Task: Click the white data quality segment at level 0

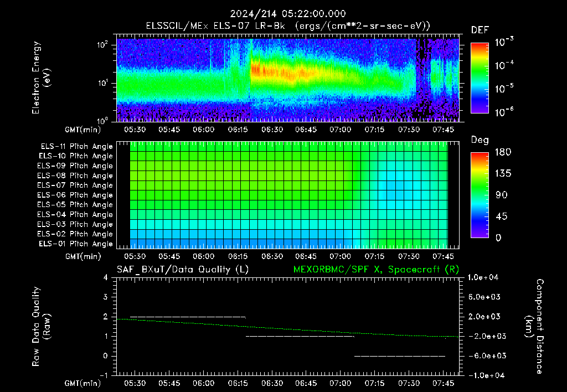Action: [400, 356]
